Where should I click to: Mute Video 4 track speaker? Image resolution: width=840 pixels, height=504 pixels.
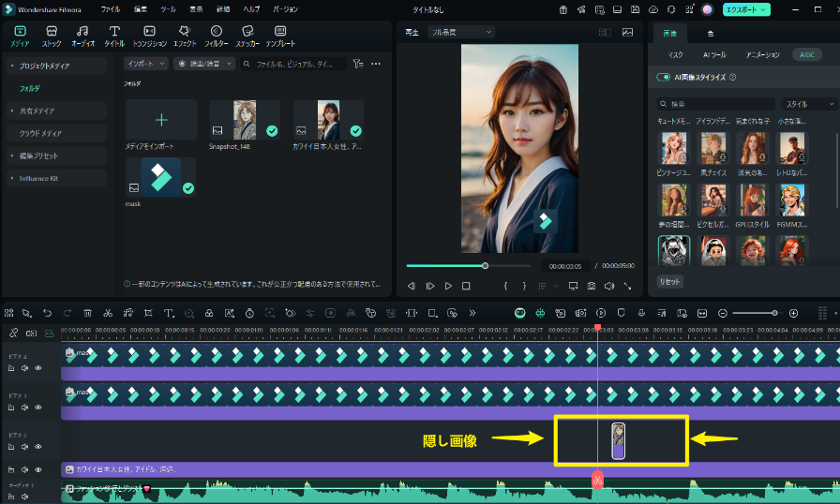[x=24, y=368]
